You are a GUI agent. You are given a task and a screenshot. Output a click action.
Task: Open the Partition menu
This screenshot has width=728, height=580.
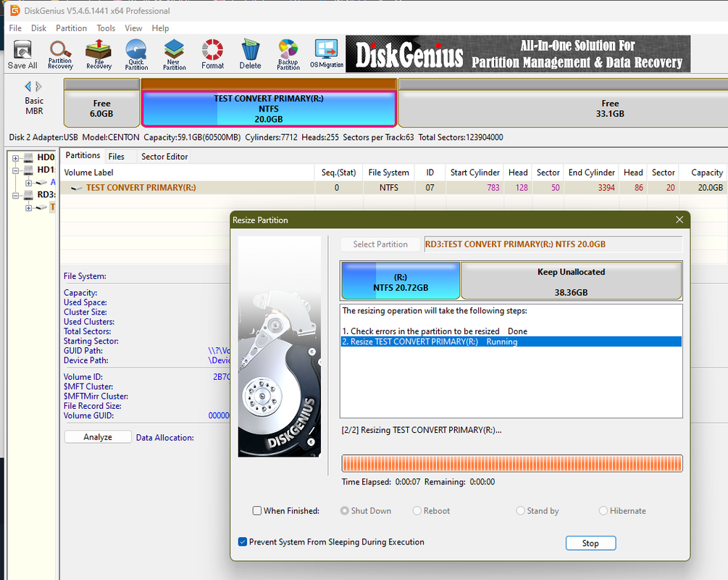[x=71, y=28]
